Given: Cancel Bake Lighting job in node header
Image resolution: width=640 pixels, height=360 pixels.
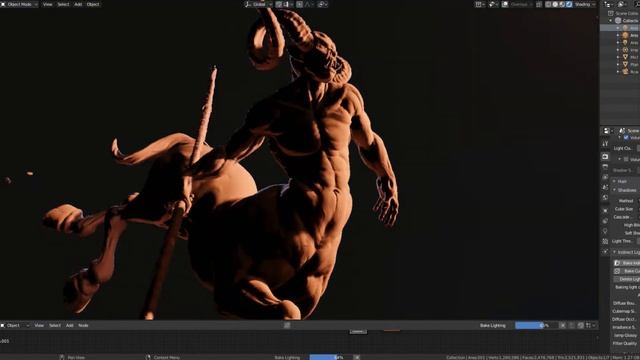Looking at the screenshot, I should pos(562,325).
